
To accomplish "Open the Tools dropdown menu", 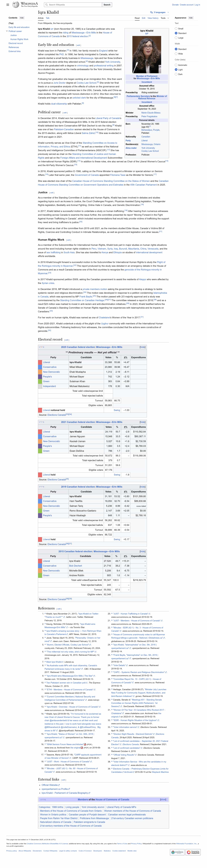I will point(164,18).
